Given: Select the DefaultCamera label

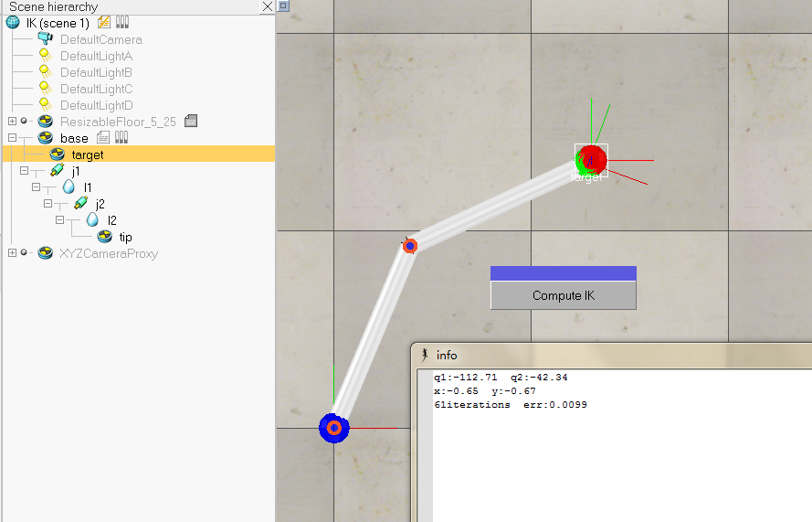Looking at the screenshot, I should (x=101, y=39).
